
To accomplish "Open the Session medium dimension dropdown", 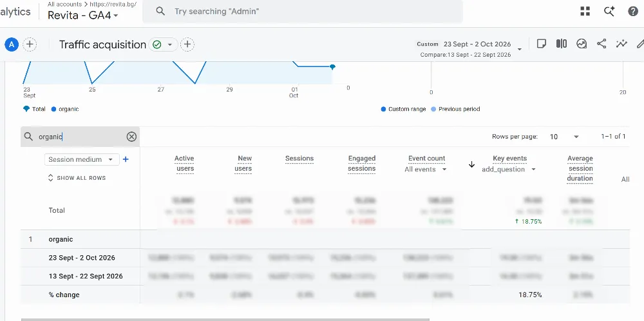I will [82, 159].
